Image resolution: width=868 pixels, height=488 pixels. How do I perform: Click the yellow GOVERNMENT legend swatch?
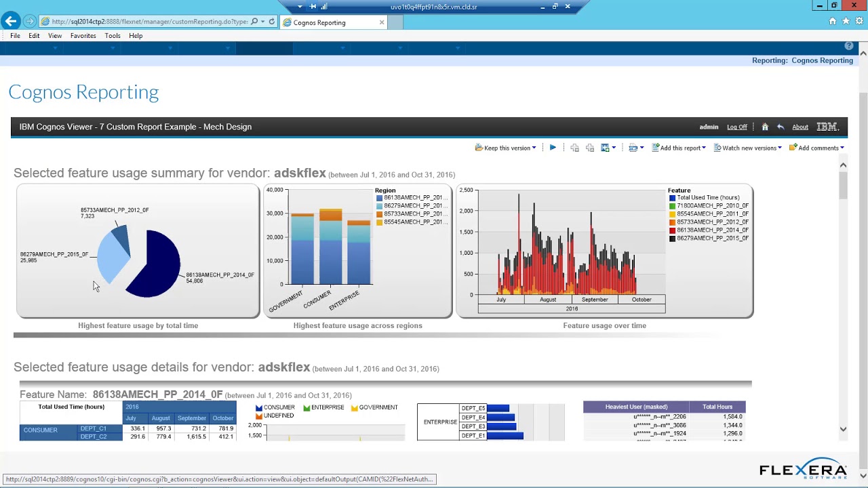(x=355, y=408)
